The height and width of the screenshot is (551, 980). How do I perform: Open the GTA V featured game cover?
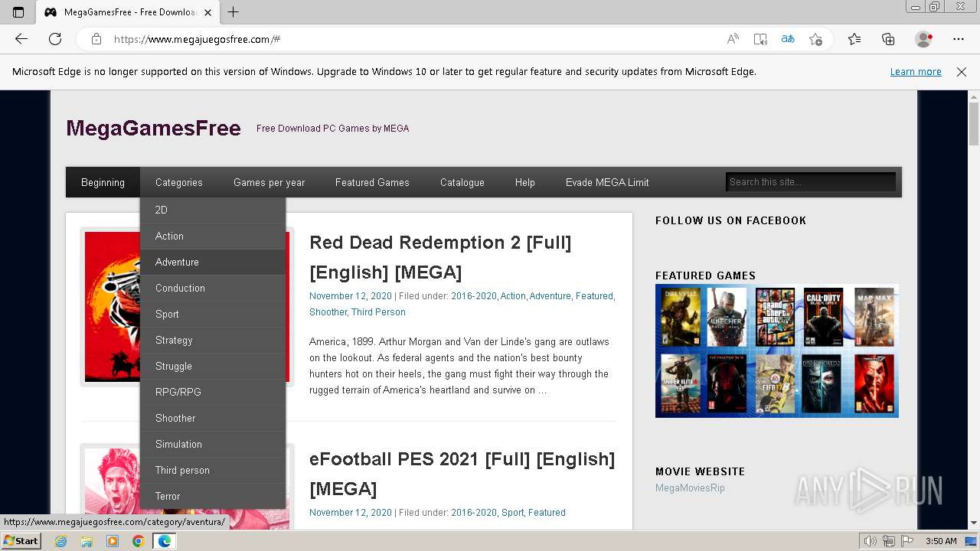775,317
